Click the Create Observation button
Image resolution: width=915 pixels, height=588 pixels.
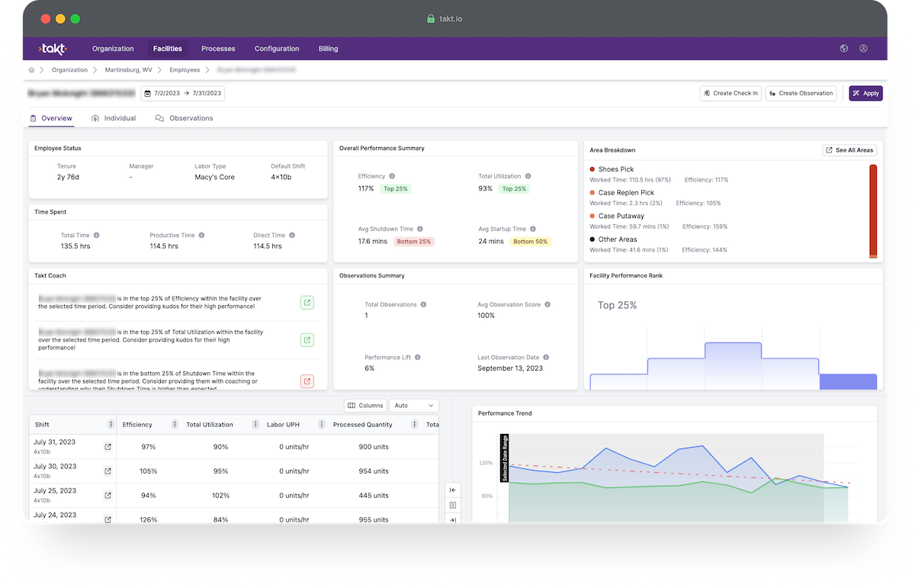801,93
